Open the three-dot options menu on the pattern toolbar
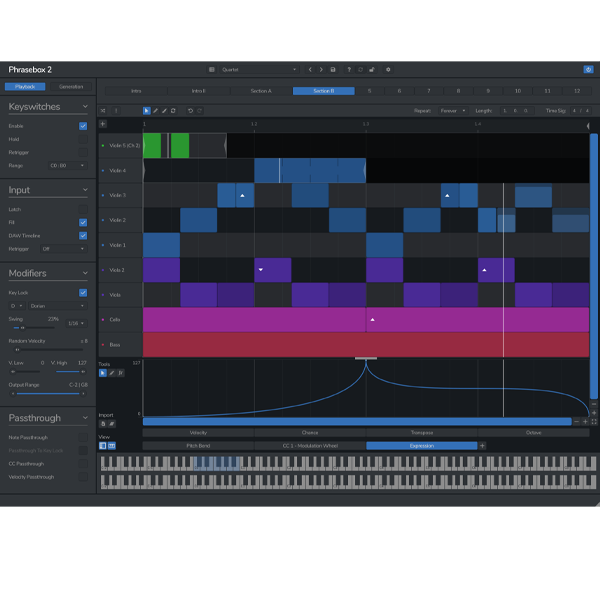The width and height of the screenshot is (600, 600). pyautogui.click(x=116, y=111)
